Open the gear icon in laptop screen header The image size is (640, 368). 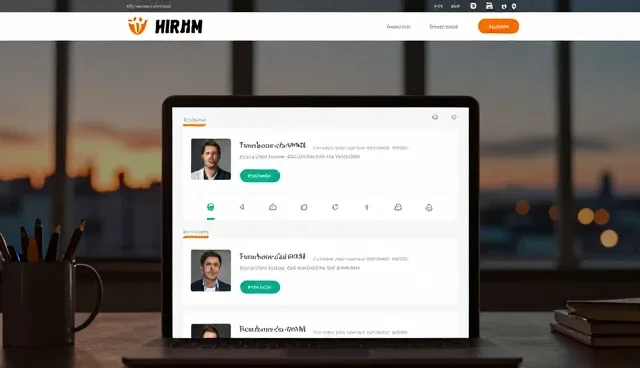[454, 117]
